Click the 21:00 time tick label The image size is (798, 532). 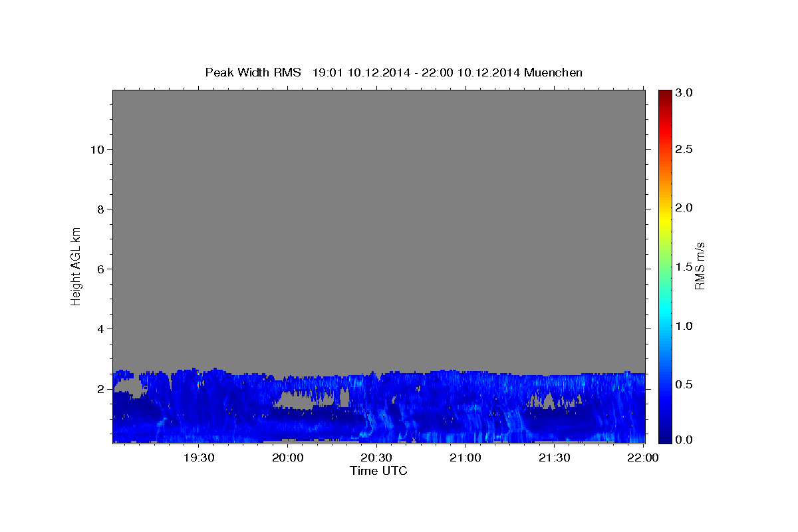[x=465, y=458]
